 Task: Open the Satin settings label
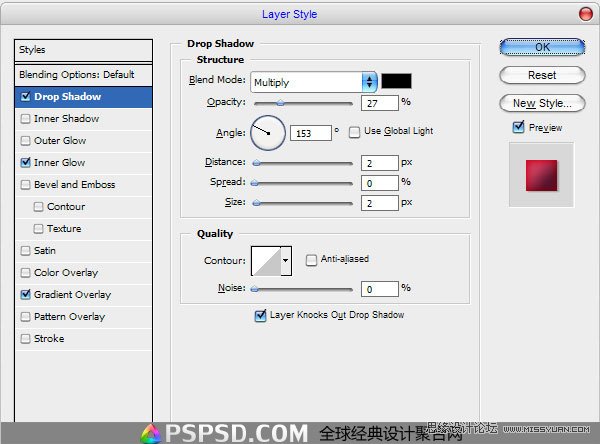click(45, 251)
